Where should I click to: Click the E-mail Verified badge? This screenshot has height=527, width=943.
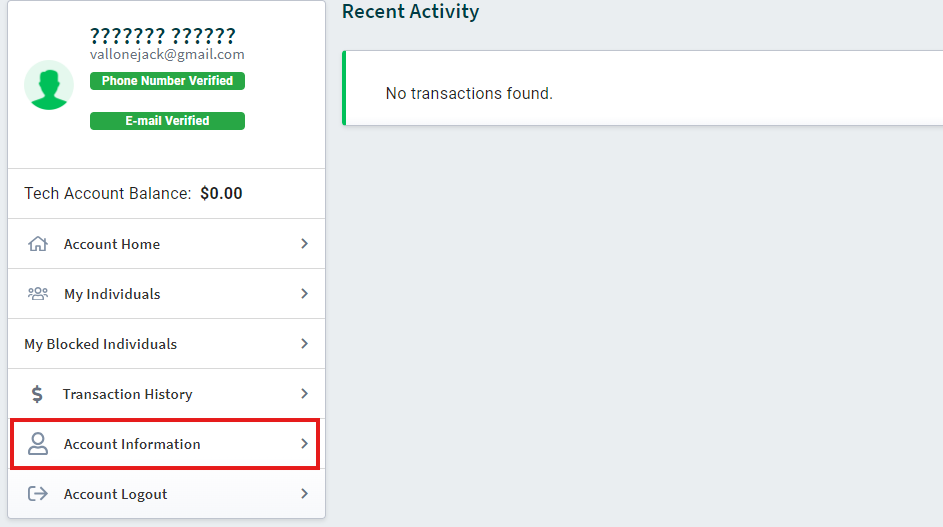pos(167,121)
